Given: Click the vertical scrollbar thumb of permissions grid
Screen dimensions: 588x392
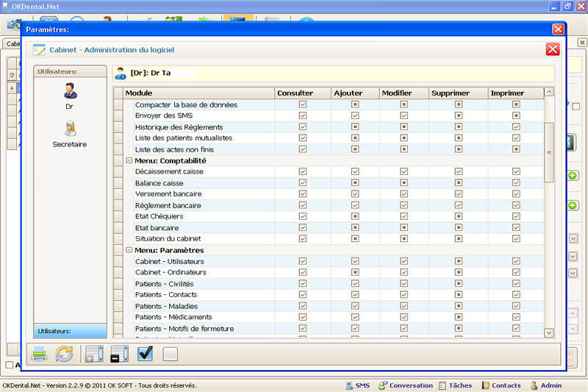Looking at the screenshot, I should coord(549,152).
